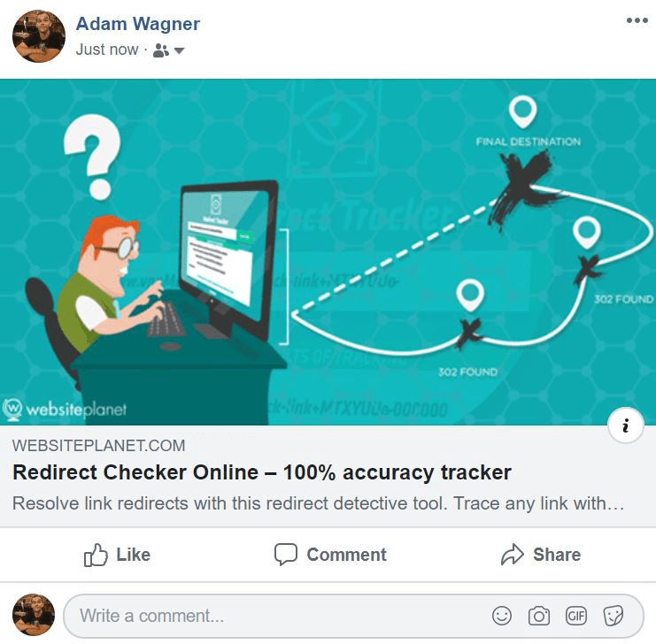
Task: Click the link description 'Resolve link redirects' text
Action: (x=318, y=503)
